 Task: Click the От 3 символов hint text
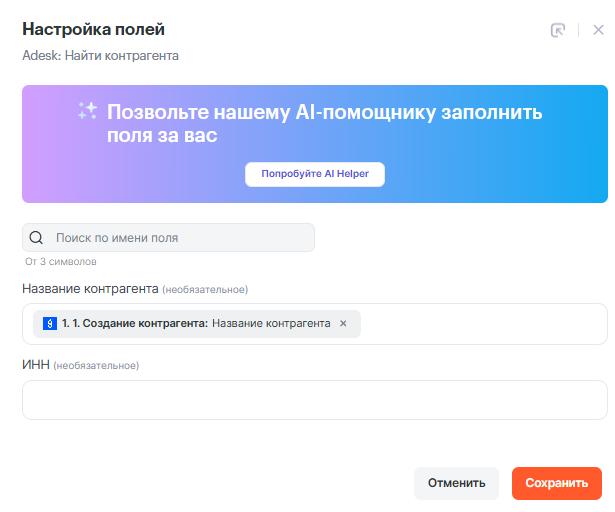click(61, 262)
